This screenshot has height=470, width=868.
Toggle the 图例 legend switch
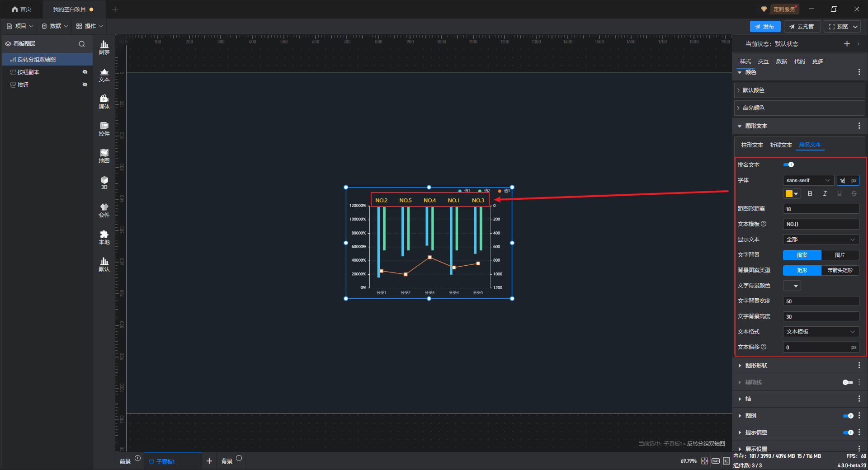848,416
